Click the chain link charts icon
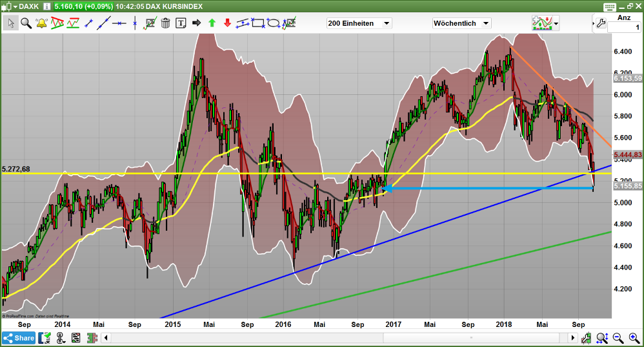 coord(61,339)
